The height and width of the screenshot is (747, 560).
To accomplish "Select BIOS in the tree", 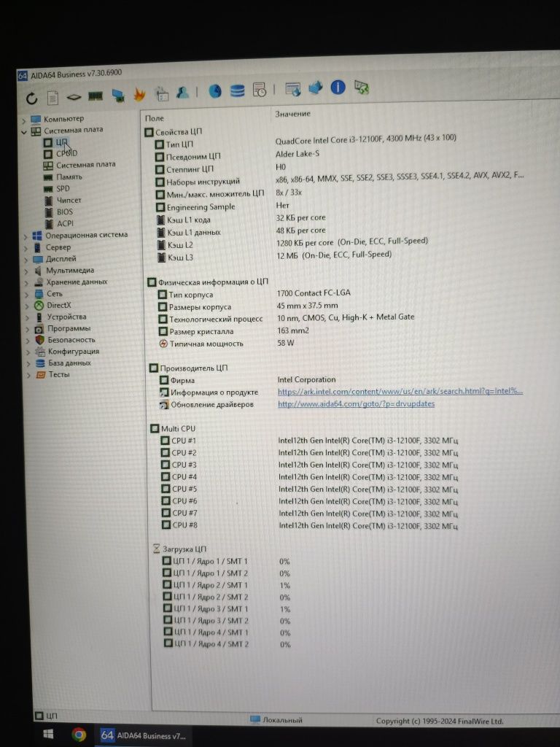I will [58, 212].
